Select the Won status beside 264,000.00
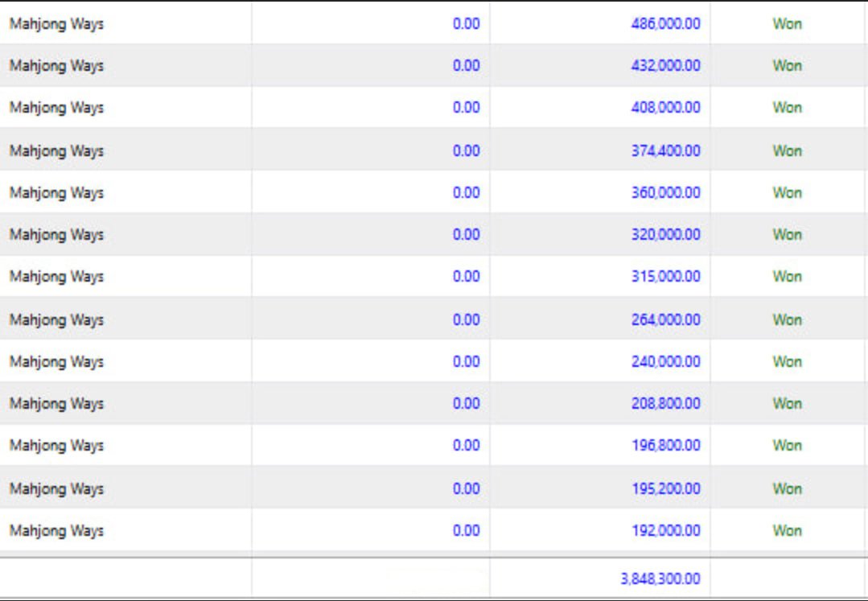Image resolution: width=868 pixels, height=601 pixels. [788, 319]
